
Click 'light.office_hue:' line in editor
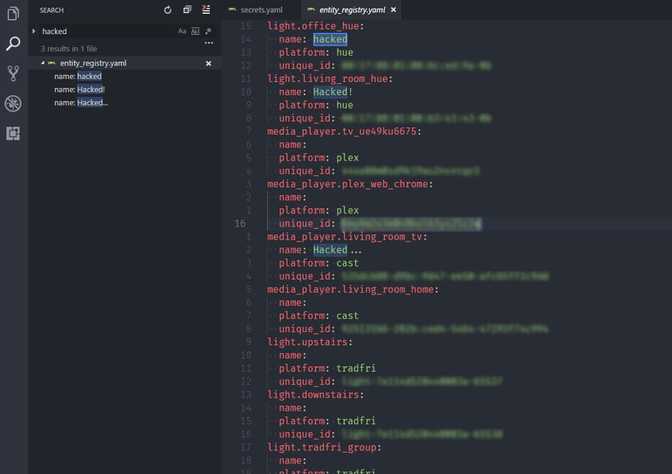click(315, 26)
